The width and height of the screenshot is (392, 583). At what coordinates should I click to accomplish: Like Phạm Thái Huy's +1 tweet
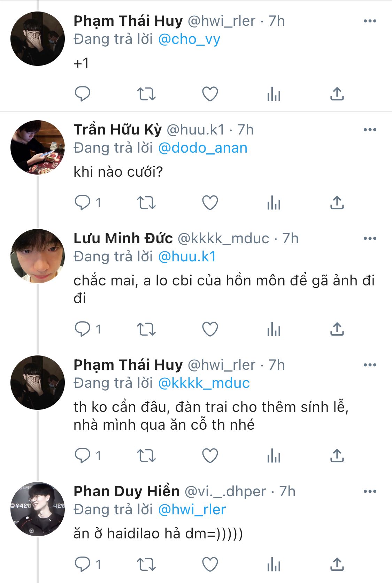pyautogui.click(x=210, y=94)
